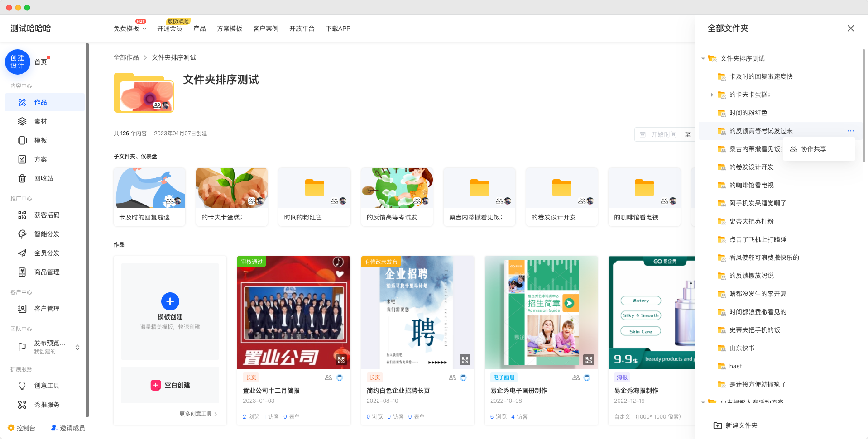
Task: Click the 获客活码 QR icon
Action: [x=22, y=215]
